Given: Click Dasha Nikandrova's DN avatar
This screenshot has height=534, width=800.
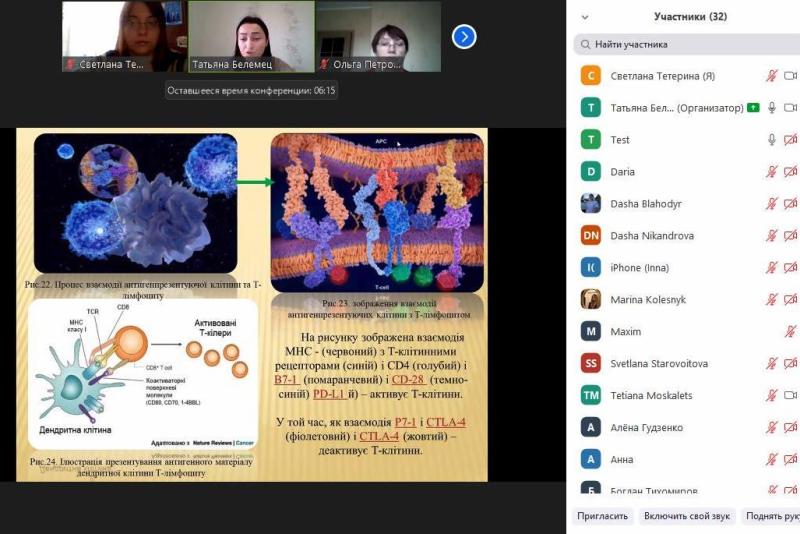Looking at the screenshot, I should [x=591, y=236].
